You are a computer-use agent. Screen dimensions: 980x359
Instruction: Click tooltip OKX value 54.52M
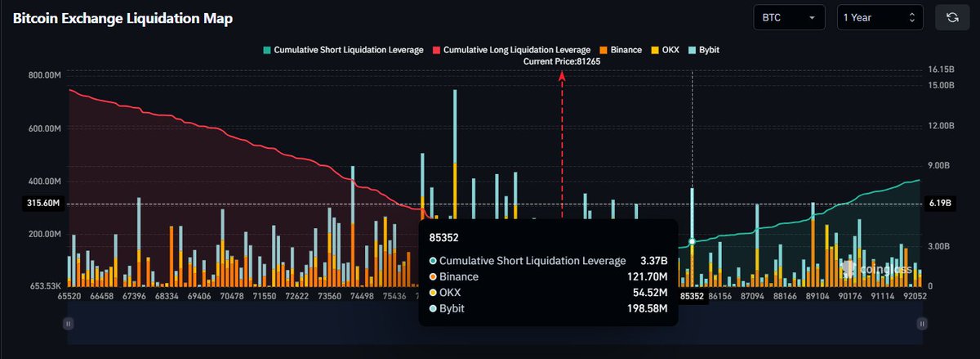[648, 294]
